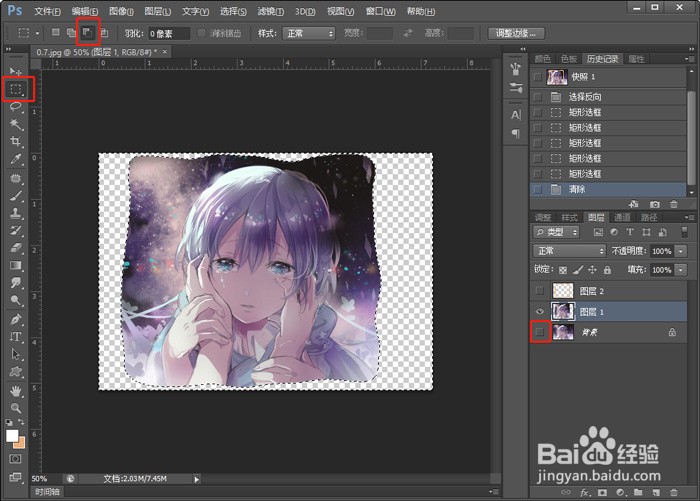This screenshot has height=501, width=700.
Task: Toggle lock all for layer
Action: tap(607, 270)
